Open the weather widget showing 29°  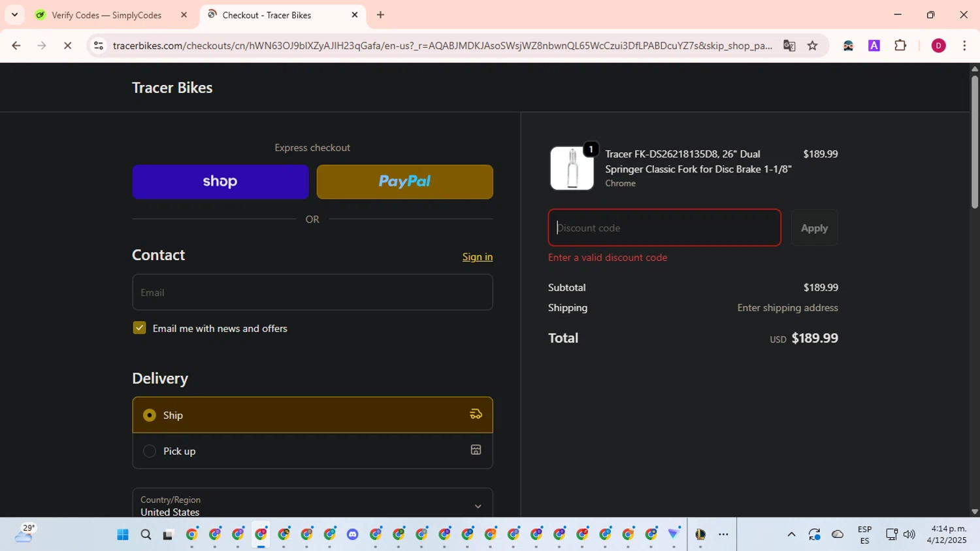tap(24, 533)
